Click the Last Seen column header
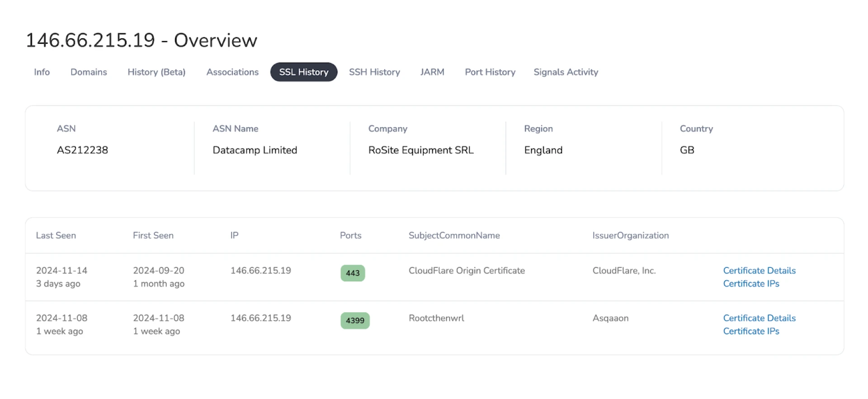The width and height of the screenshot is (868, 399). point(56,235)
